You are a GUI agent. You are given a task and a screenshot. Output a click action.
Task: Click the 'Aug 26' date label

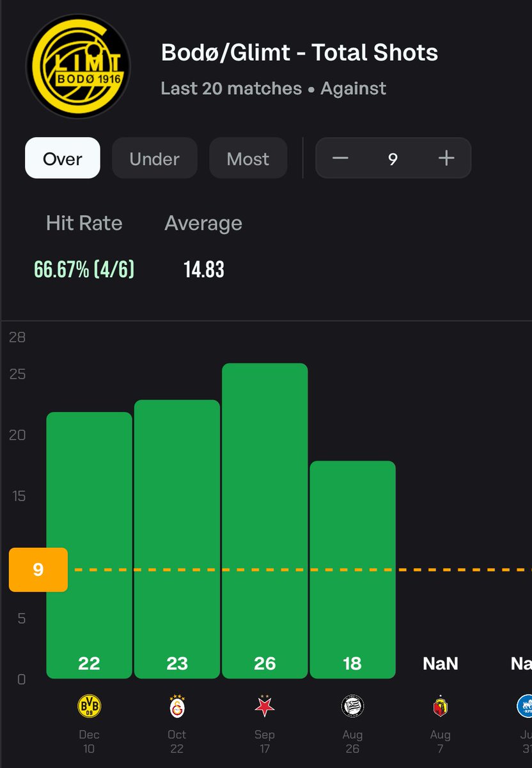[x=352, y=741]
